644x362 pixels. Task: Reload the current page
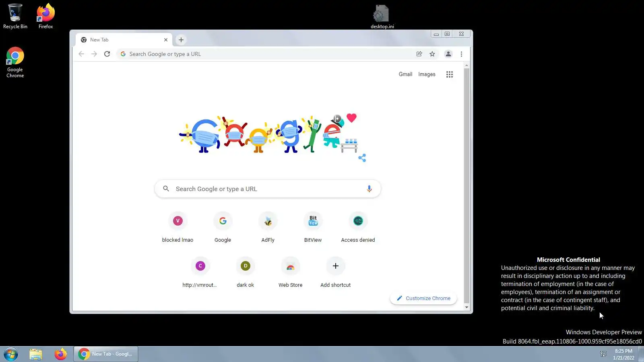[107, 54]
